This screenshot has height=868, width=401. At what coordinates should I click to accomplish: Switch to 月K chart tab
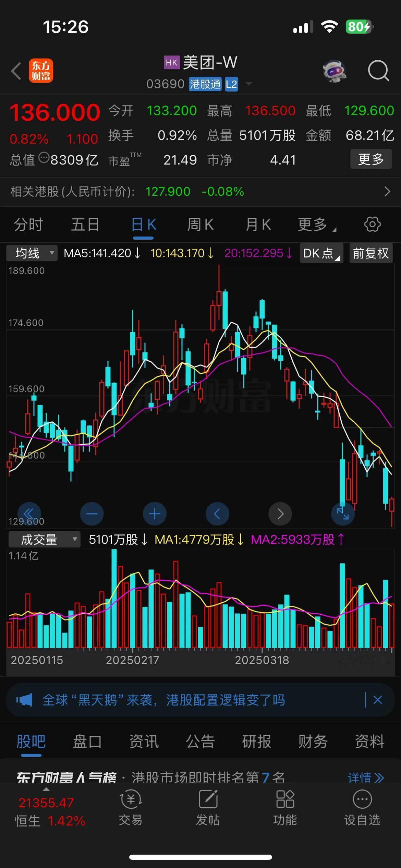(258, 225)
